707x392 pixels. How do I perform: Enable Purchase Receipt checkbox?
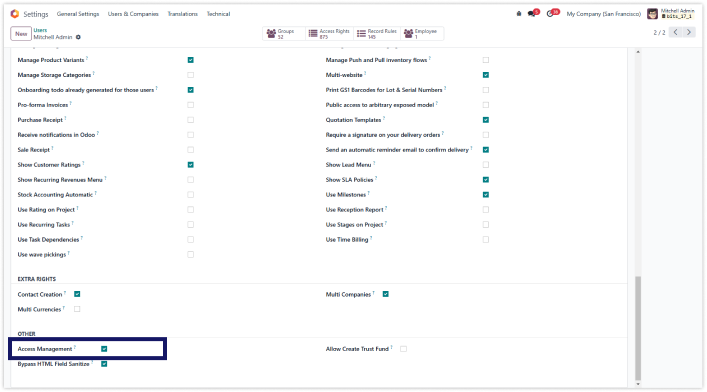coord(191,120)
